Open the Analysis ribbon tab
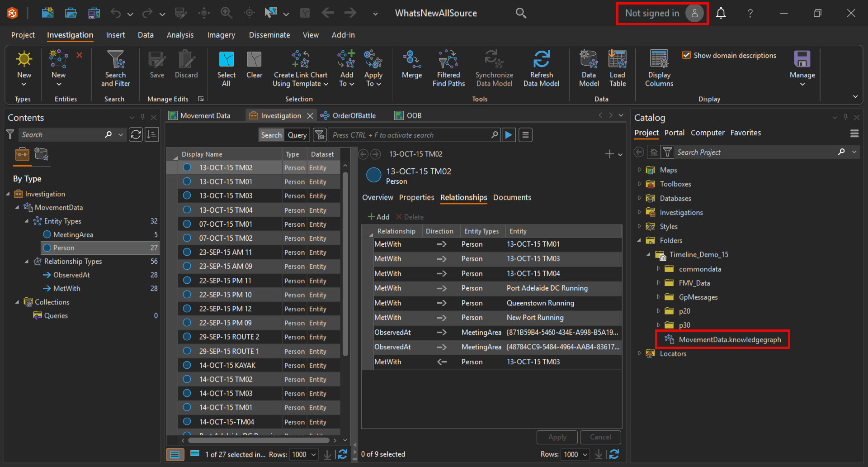 (x=180, y=35)
